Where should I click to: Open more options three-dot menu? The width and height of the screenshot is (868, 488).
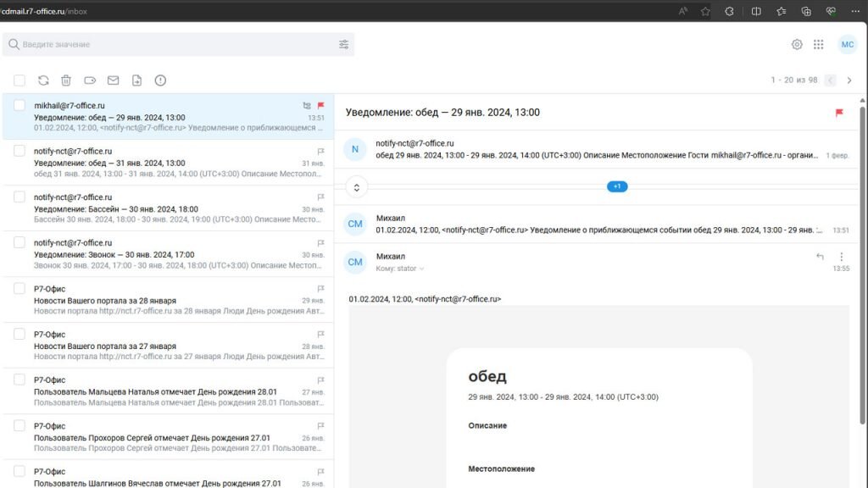[842, 256]
